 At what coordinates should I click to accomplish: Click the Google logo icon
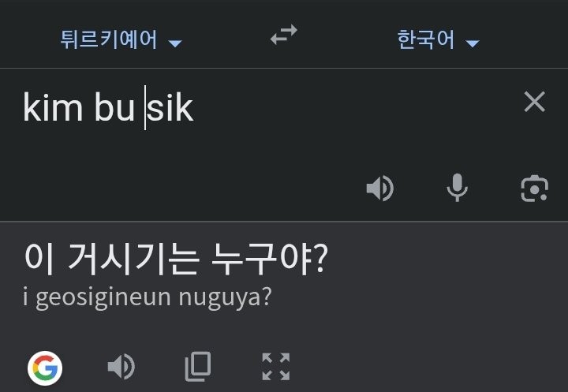click(45, 367)
